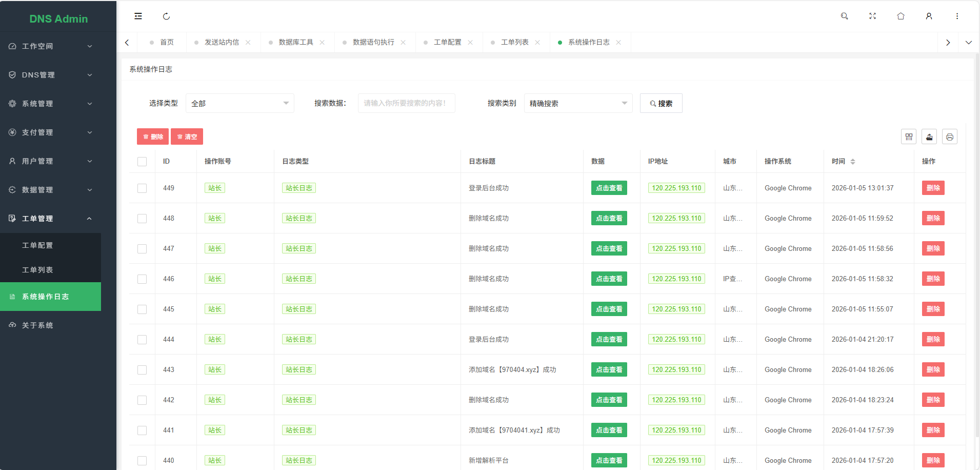Click the home icon in header
Screen dimensions: 980x470
[x=901, y=16]
